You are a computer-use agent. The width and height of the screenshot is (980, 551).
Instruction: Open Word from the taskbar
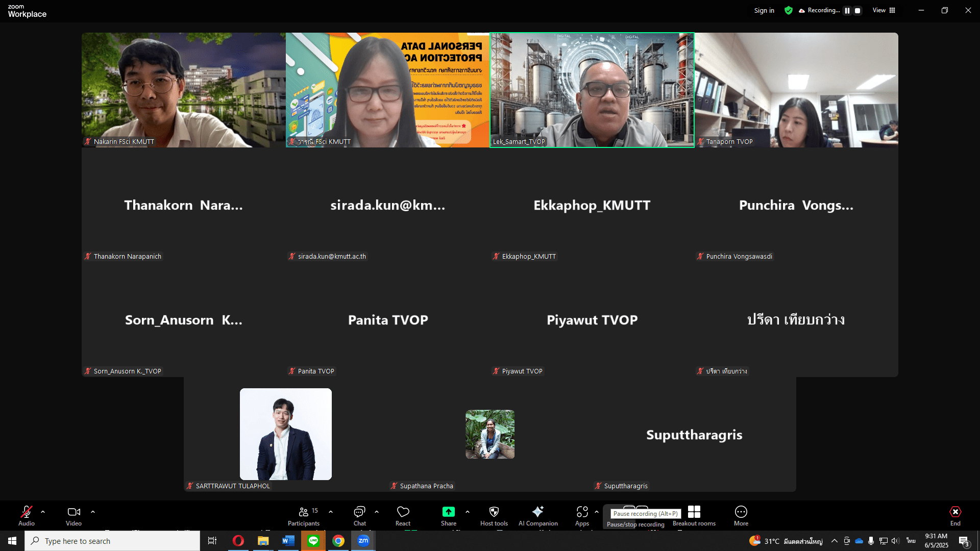pyautogui.click(x=288, y=541)
